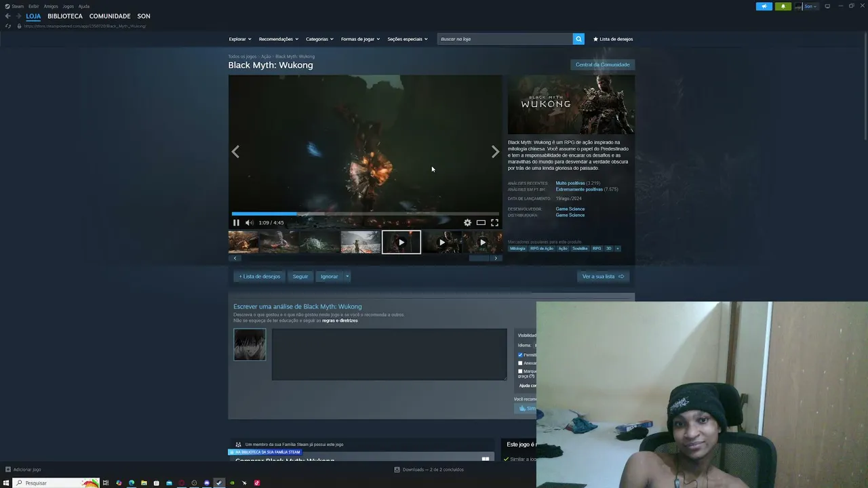Image resolution: width=868 pixels, height=488 pixels.
Task: Open Steam announcements megaphone button
Action: [x=764, y=6]
